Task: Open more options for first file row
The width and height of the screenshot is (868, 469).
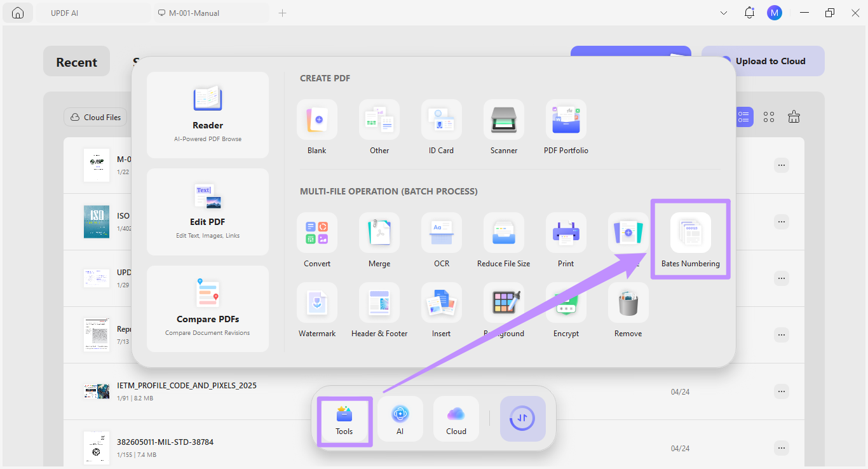Action: 782,165
